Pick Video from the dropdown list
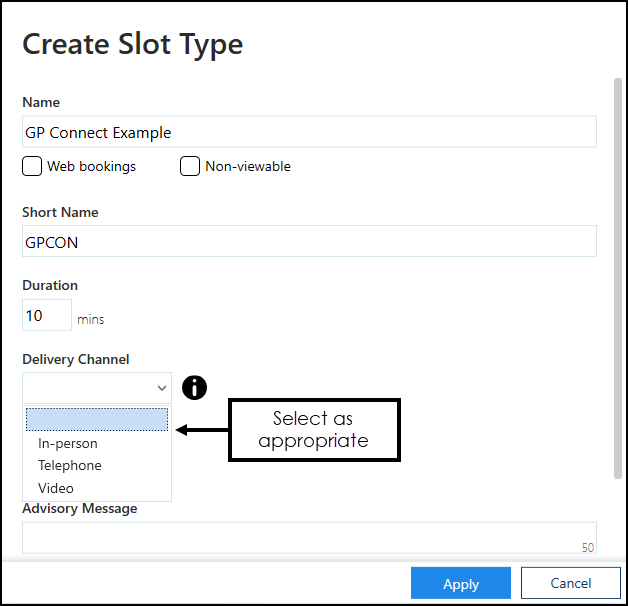This screenshot has height=606, width=628. pyautogui.click(x=56, y=488)
